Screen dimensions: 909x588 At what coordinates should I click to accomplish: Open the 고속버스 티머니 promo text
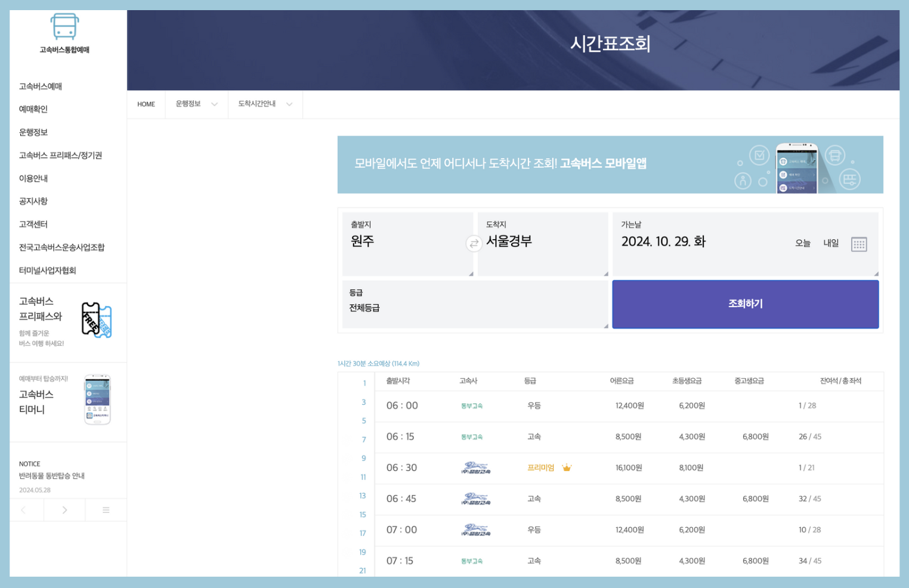point(36,402)
